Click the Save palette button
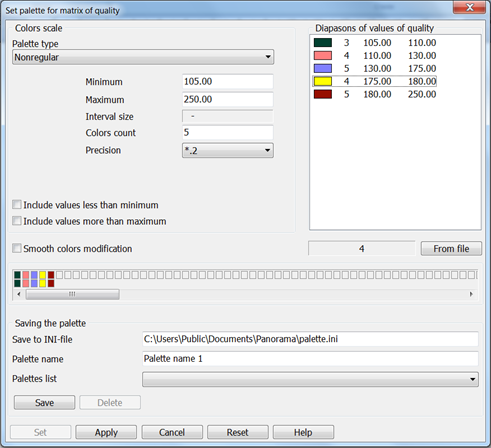This screenshot has width=491, height=448. point(44,403)
